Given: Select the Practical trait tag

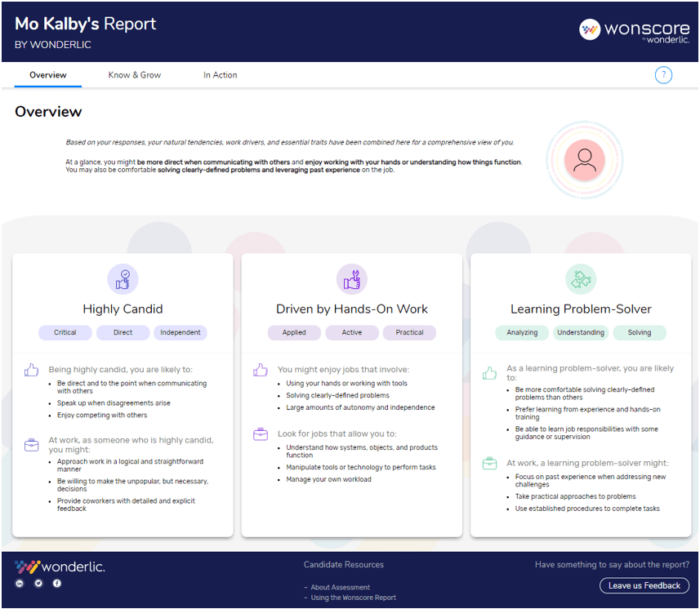Looking at the screenshot, I should tap(409, 332).
